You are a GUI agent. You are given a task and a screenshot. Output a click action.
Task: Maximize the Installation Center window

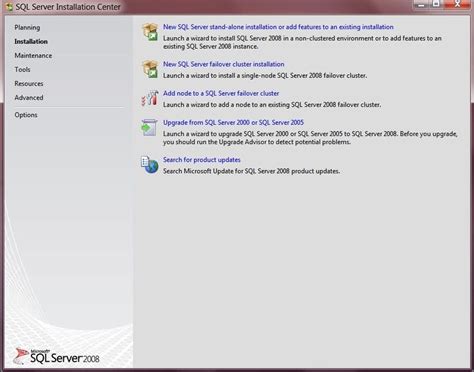tap(436, 4)
